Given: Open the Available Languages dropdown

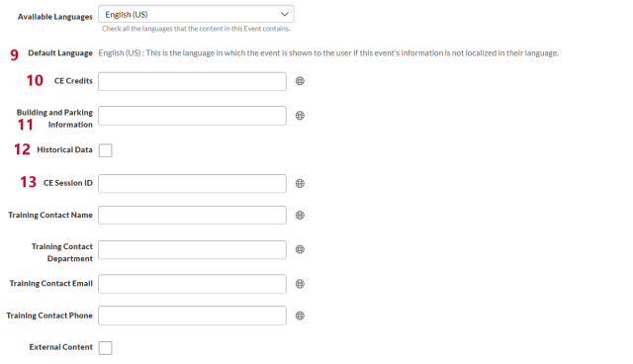Looking at the screenshot, I should click(196, 14).
